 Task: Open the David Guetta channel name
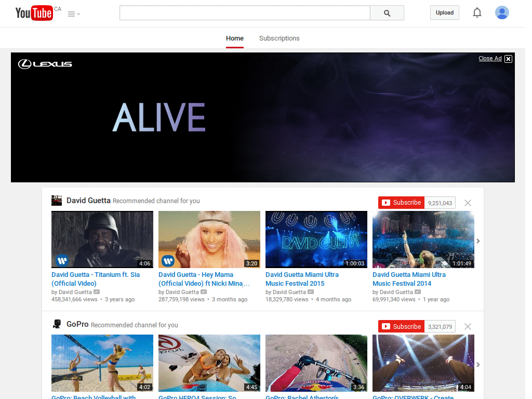click(88, 201)
